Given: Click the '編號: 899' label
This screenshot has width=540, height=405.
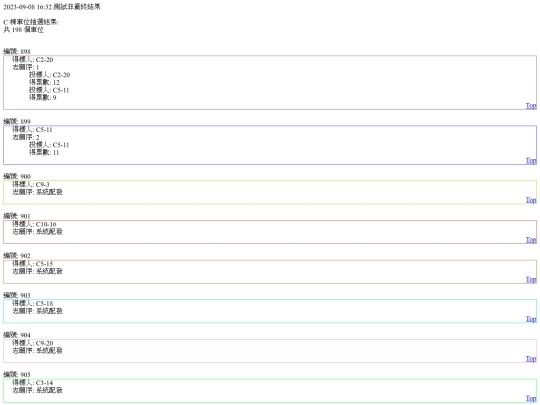Looking at the screenshot, I should click(17, 122).
